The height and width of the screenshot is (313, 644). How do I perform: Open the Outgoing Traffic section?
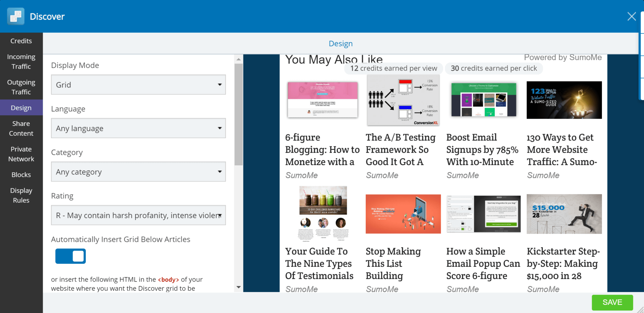(x=21, y=87)
